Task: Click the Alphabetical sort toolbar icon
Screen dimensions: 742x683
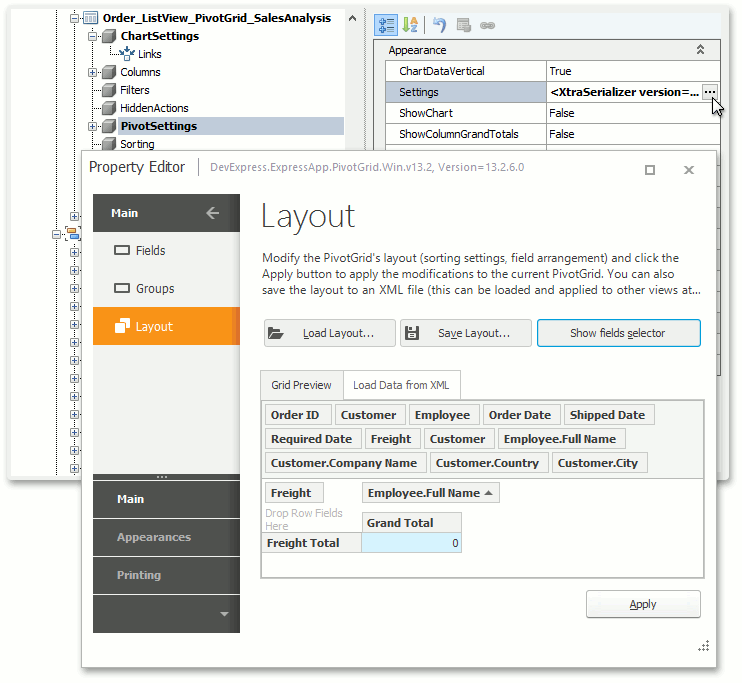Action: coord(410,25)
